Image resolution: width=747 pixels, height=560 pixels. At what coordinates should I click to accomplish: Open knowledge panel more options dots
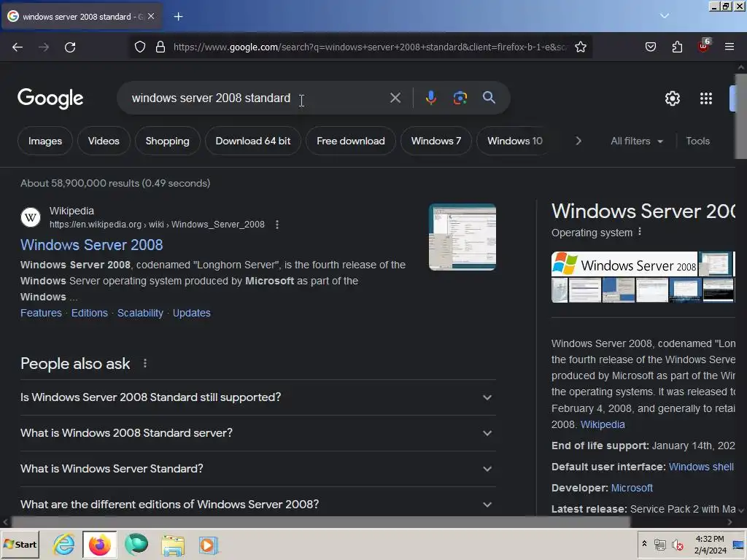click(639, 231)
